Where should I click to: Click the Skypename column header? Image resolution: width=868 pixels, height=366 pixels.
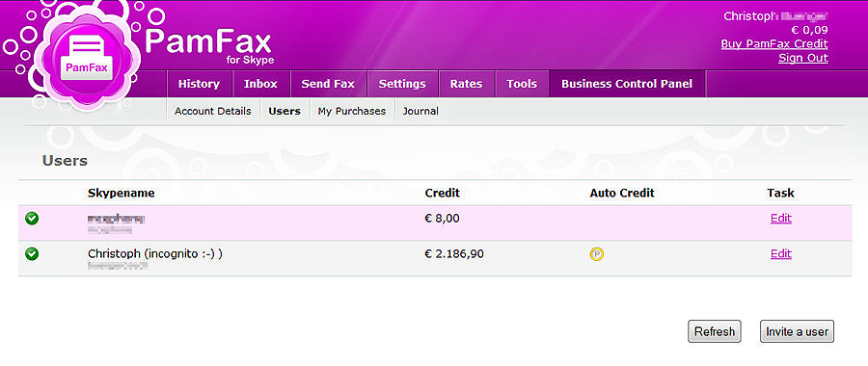coord(122,193)
